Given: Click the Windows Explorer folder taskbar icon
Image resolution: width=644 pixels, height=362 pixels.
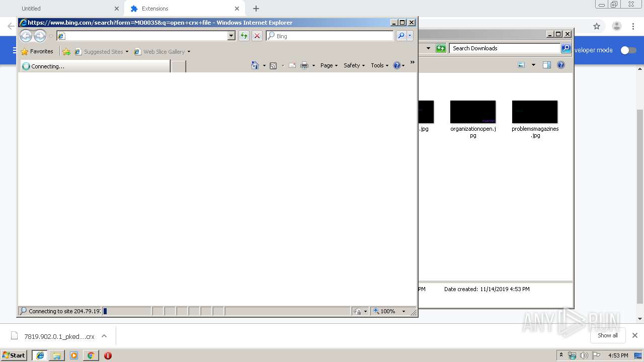Looking at the screenshot, I should point(57,355).
